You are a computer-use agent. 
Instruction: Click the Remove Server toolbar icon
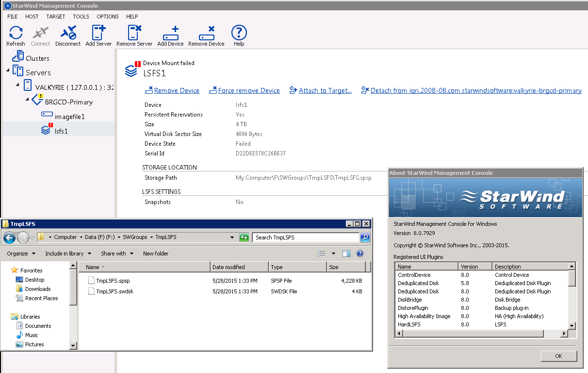coord(134,33)
